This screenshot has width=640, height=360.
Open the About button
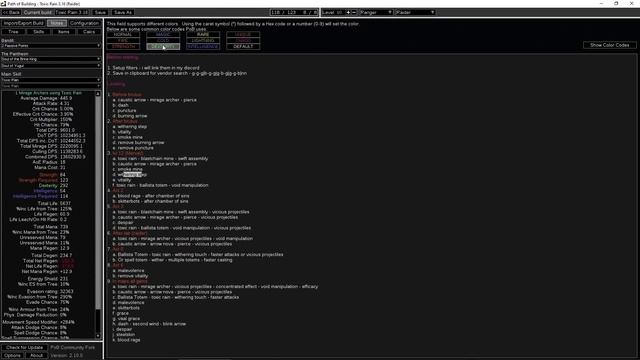coord(36,355)
